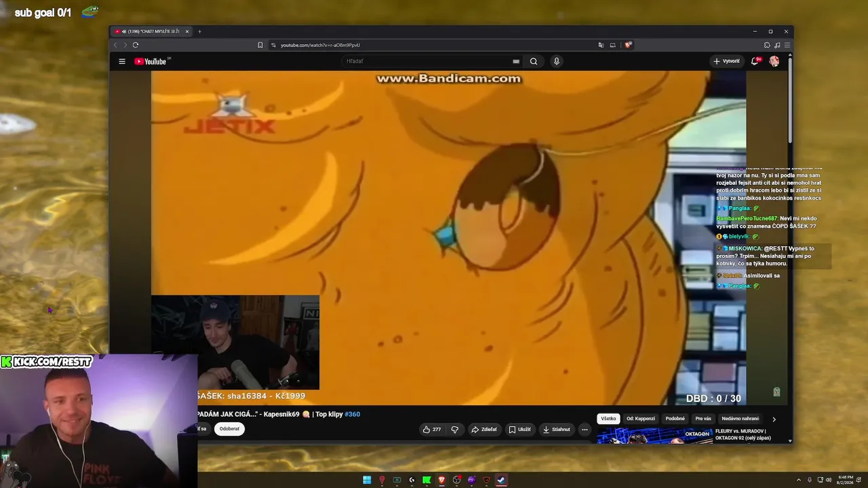Open the OKTAGON recommended video thumbnail
Screen dimensions: 868x488
(x=654, y=435)
